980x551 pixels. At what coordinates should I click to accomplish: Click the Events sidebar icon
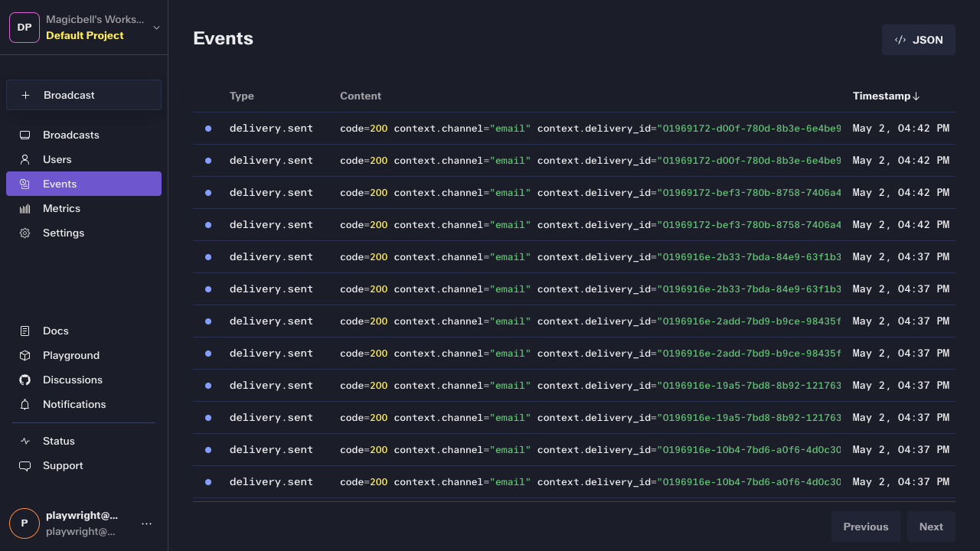24,184
